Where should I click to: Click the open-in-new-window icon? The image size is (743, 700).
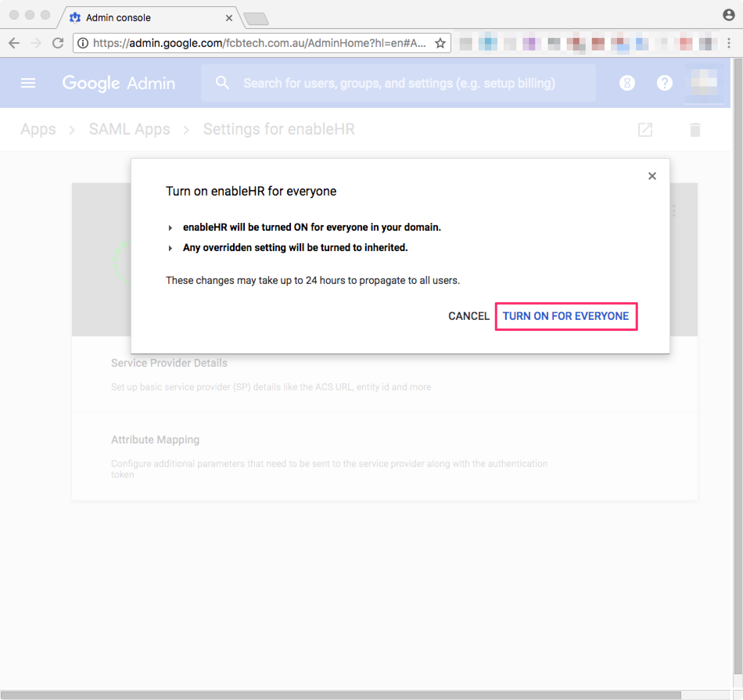[645, 129]
